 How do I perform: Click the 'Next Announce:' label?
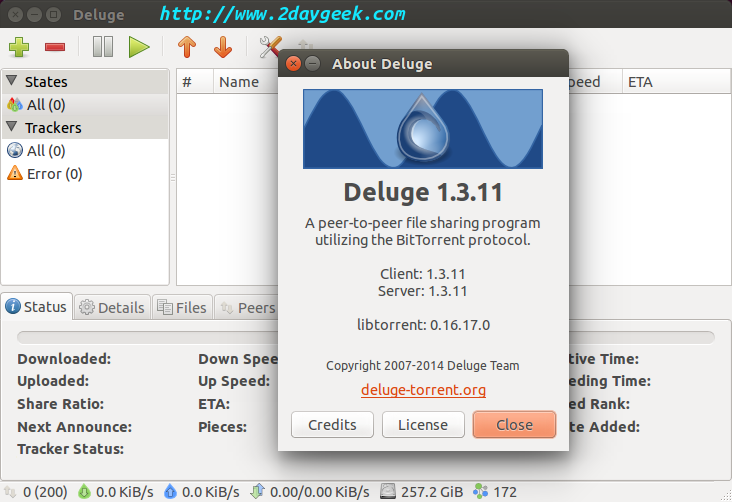(75, 427)
